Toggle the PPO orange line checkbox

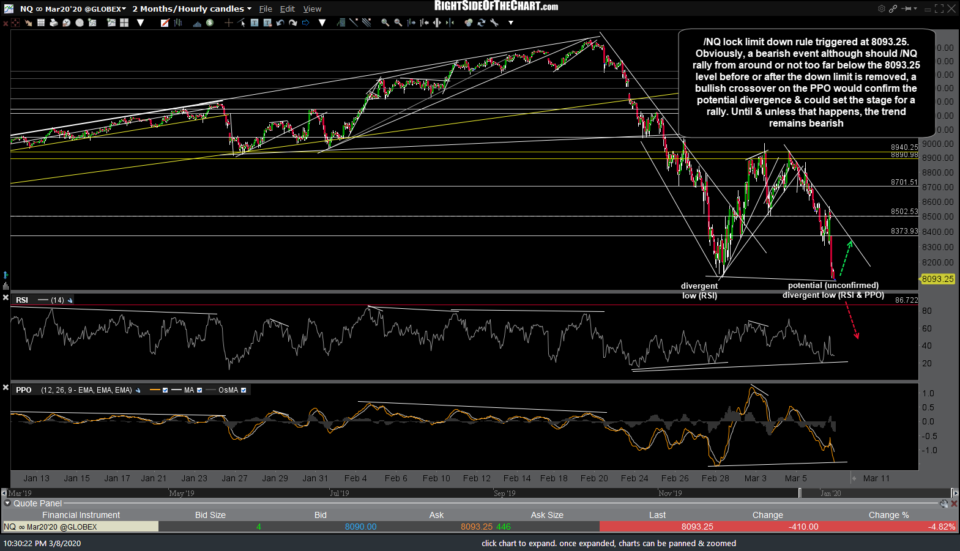tap(165, 390)
